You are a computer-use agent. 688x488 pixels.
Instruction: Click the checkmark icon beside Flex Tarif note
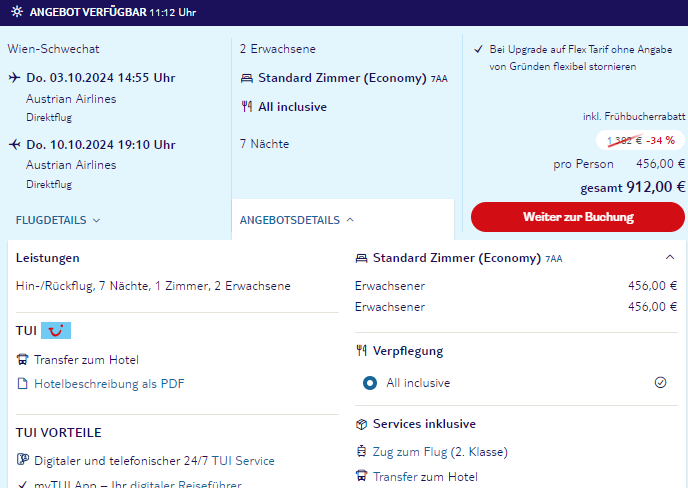[478, 49]
